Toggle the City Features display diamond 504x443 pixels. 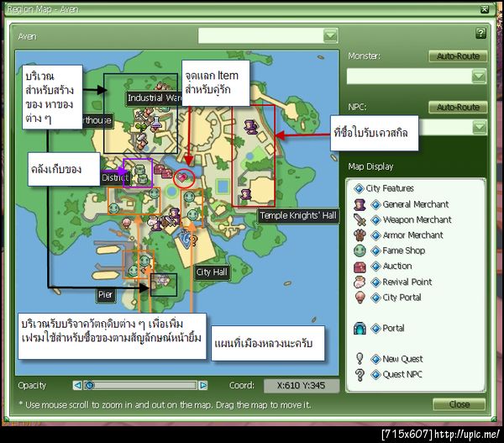[359, 188]
